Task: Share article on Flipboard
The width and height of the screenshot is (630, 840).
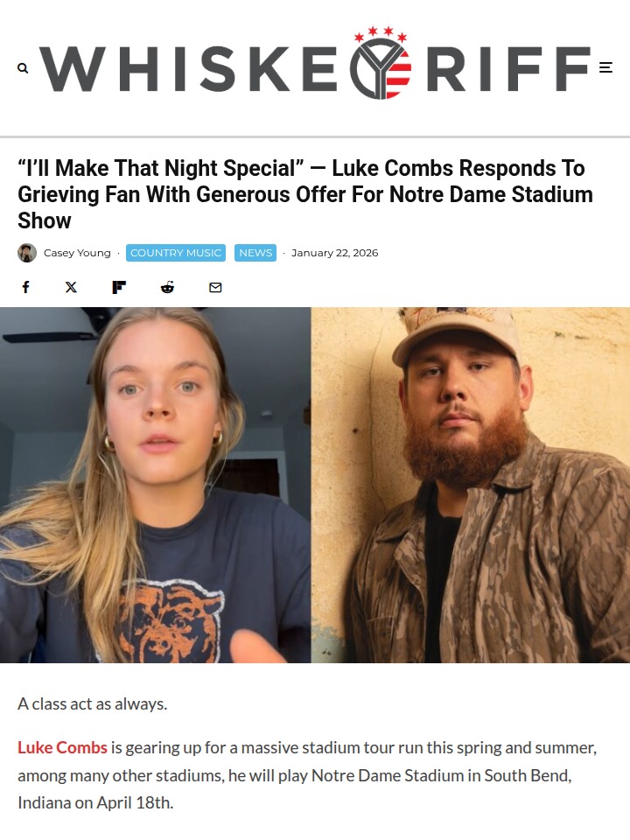Action: click(119, 287)
